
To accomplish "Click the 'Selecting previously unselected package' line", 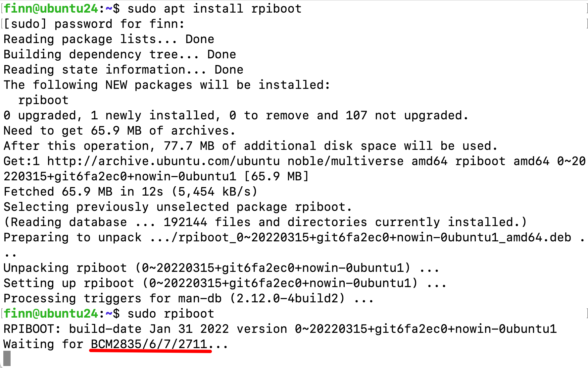I will (x=178, y=207).
